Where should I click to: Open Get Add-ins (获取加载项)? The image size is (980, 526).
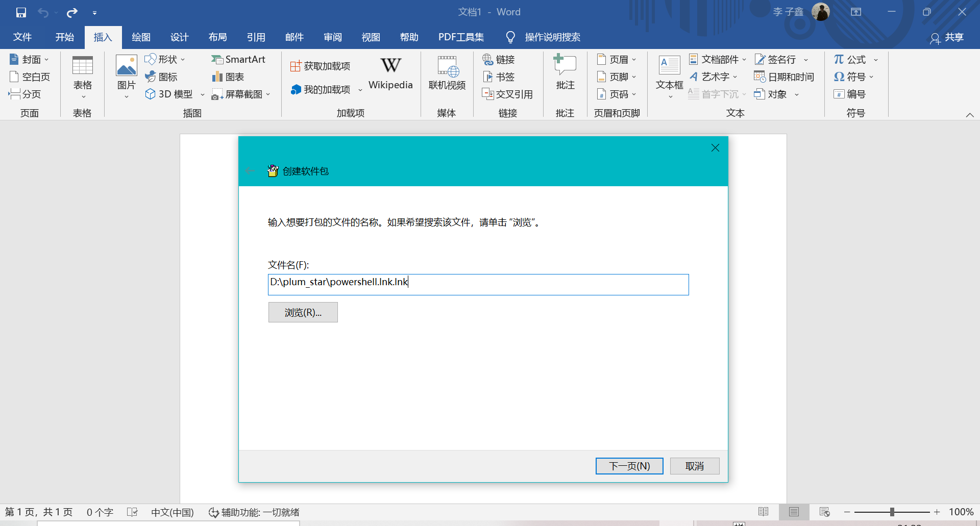point(320,66)
